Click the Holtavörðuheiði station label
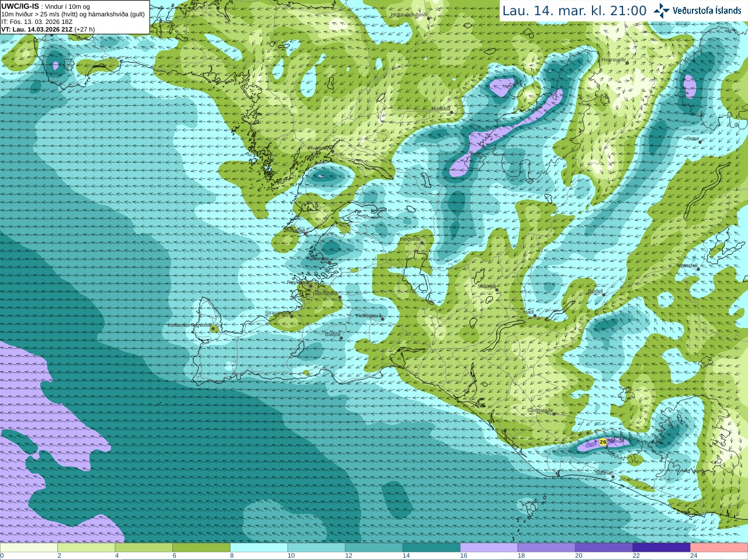The height and width of the screenshot is (560, 748). [x=409, y=14]
